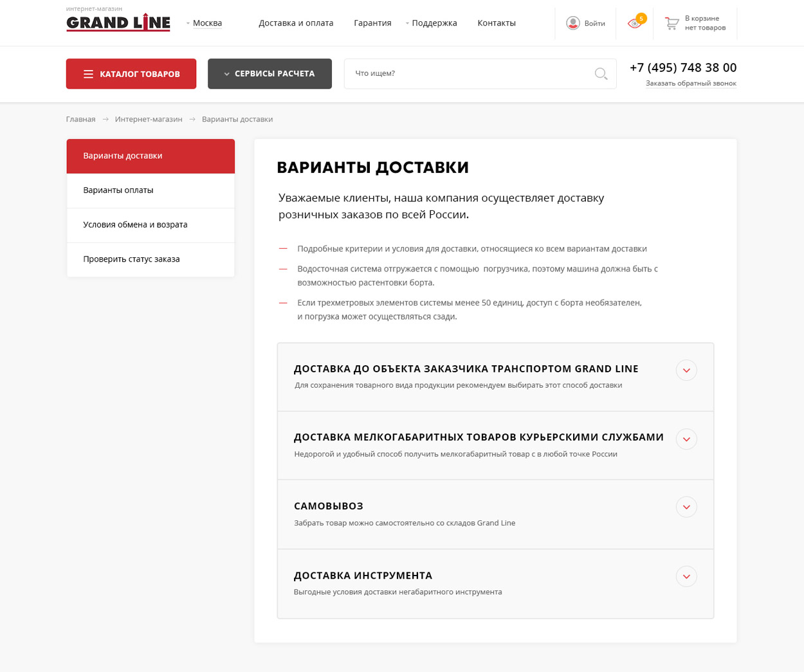Click Доставка инструмента section title
This screenshot has height=672, width=804.
tap(363, 576)
